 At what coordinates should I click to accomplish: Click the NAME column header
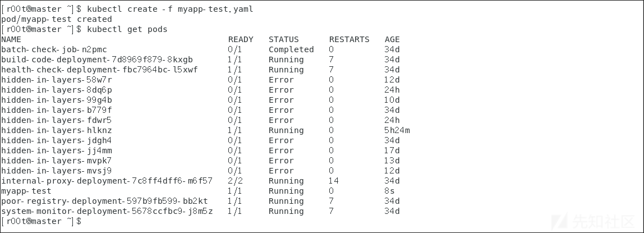click(11, 39)
